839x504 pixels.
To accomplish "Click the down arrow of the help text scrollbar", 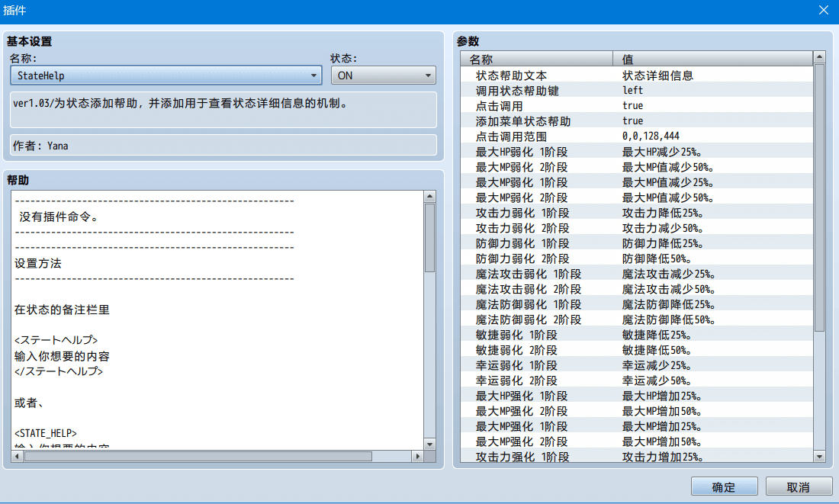I will point(429,444).
